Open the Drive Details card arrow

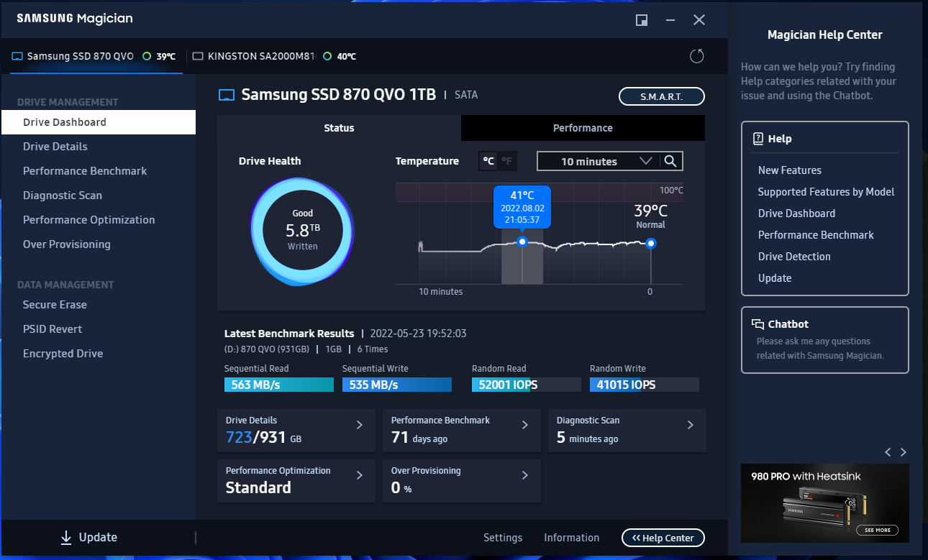coord(360,425)
